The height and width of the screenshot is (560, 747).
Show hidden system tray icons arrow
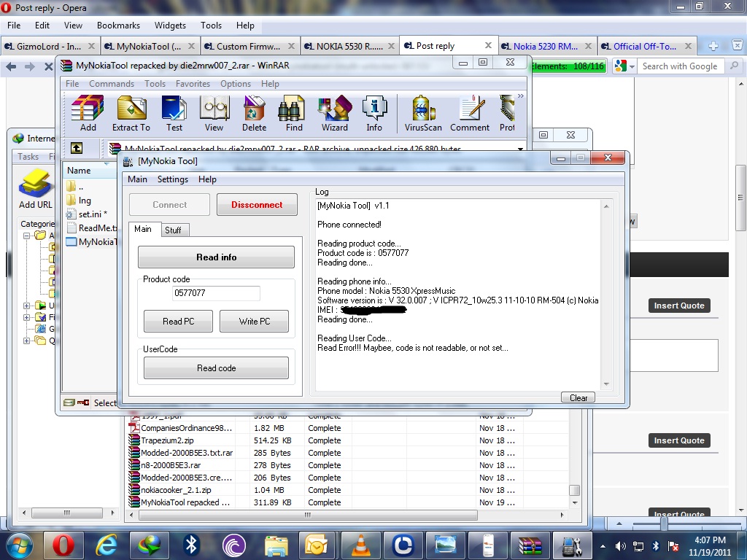(603, 545)
